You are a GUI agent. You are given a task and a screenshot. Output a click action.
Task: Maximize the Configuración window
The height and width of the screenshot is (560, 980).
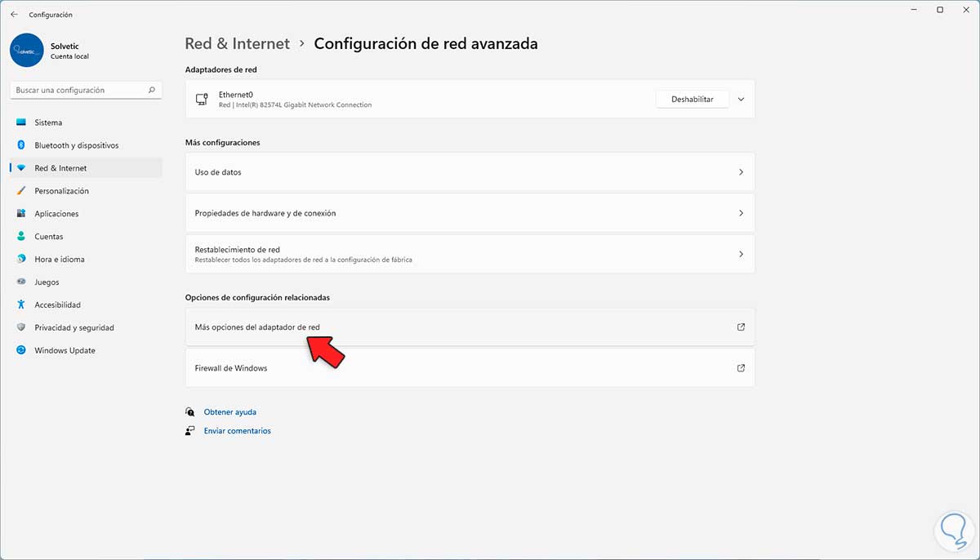coord(940,10)
